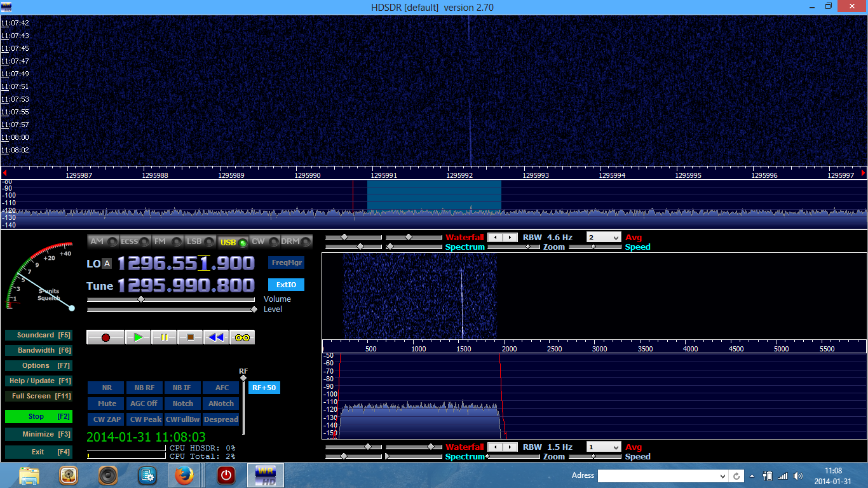Adjust the Level slider handle
This screenshot has height=488, width=868.
[255, 309]
